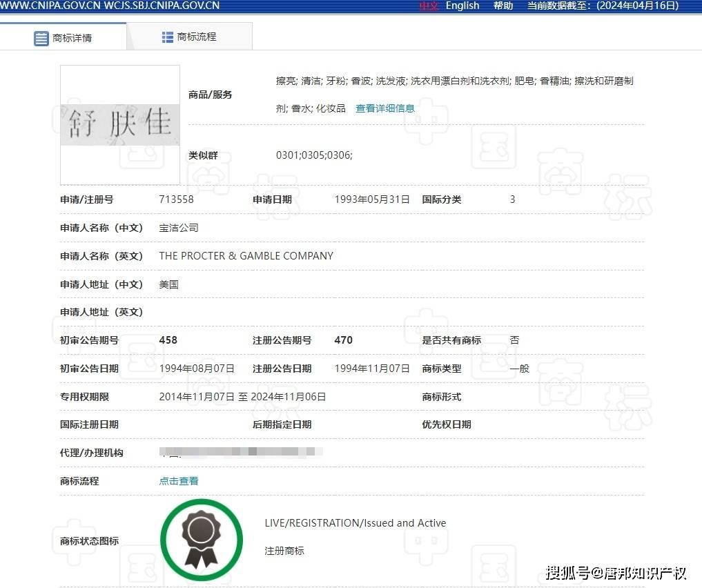Click the 舒肤佳 trademark image
Image resolution: width=702 pixels, height=588 pixels.
(120, 124)
